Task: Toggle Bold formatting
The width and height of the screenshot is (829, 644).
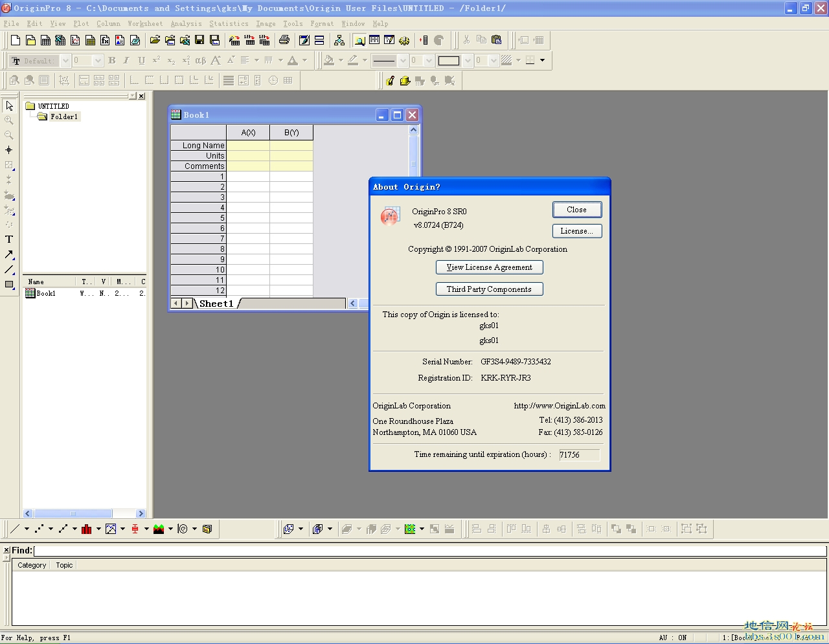Action: [x=111, y=61]
